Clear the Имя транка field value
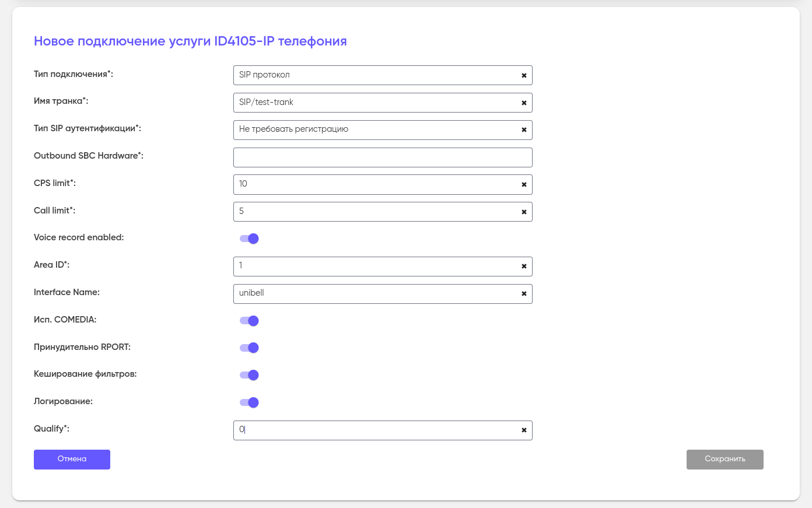Image resolution: width=812 pixels, height=508 pixels. [524, 103]
